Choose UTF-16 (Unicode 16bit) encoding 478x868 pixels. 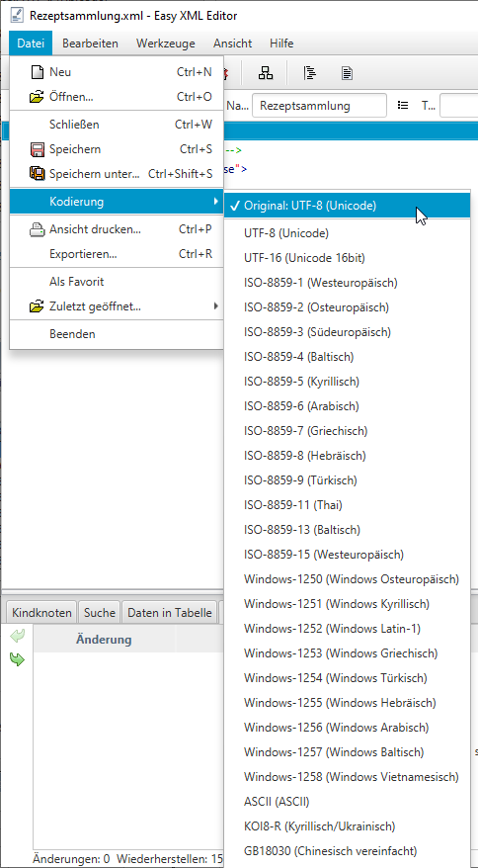[304, 258]
